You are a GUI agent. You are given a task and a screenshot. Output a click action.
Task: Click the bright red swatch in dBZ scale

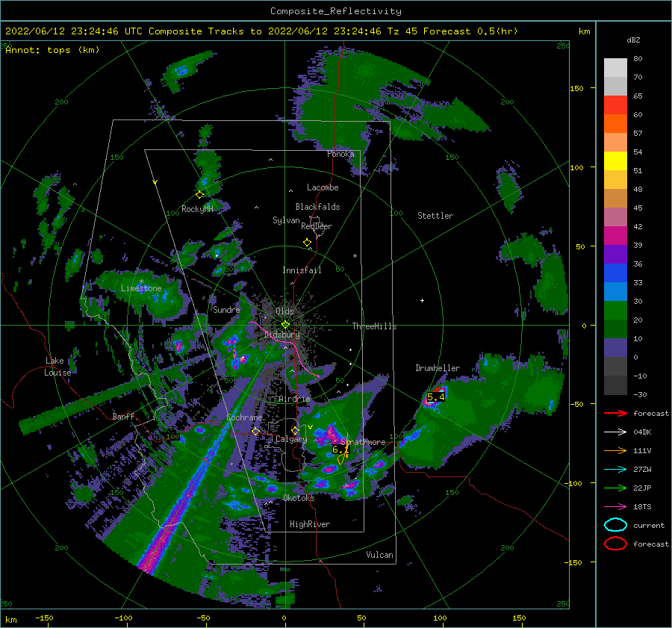tap(615, 105)
